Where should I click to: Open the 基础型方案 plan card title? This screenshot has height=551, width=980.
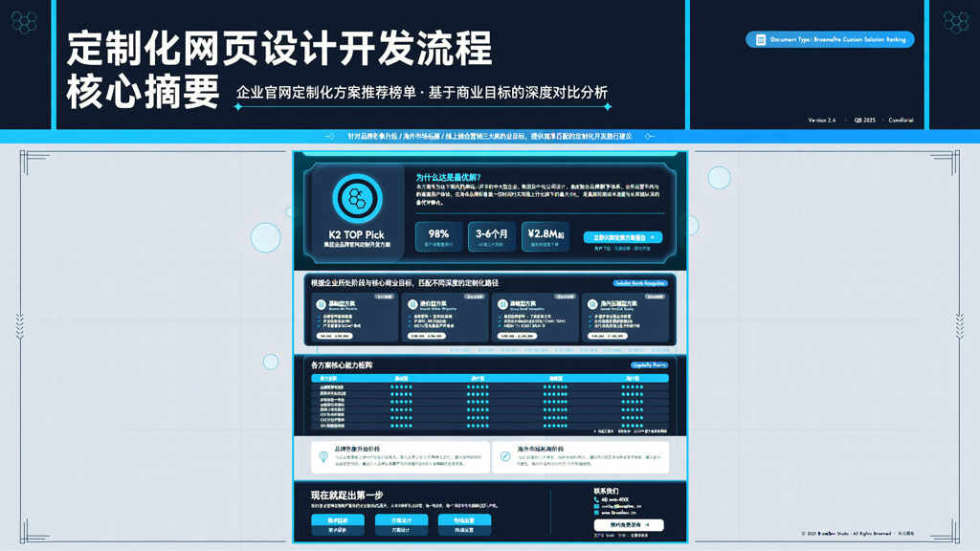342,303
